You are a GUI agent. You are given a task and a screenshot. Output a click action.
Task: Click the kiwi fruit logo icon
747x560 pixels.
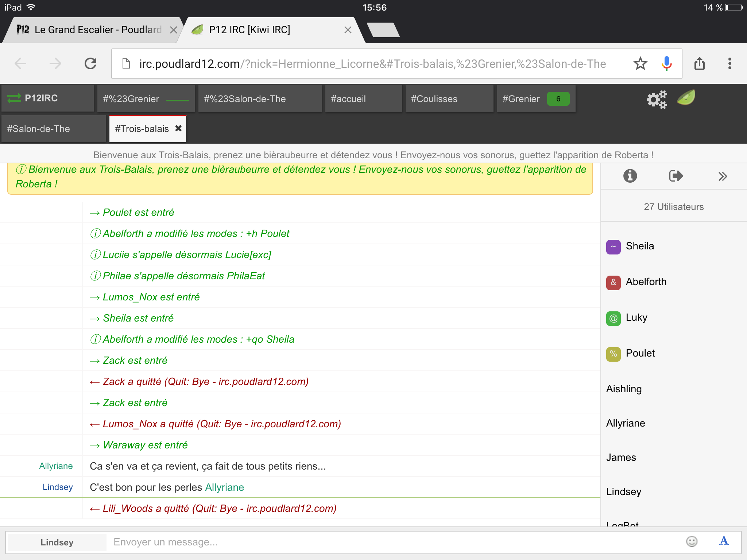[x=686, y=98]
